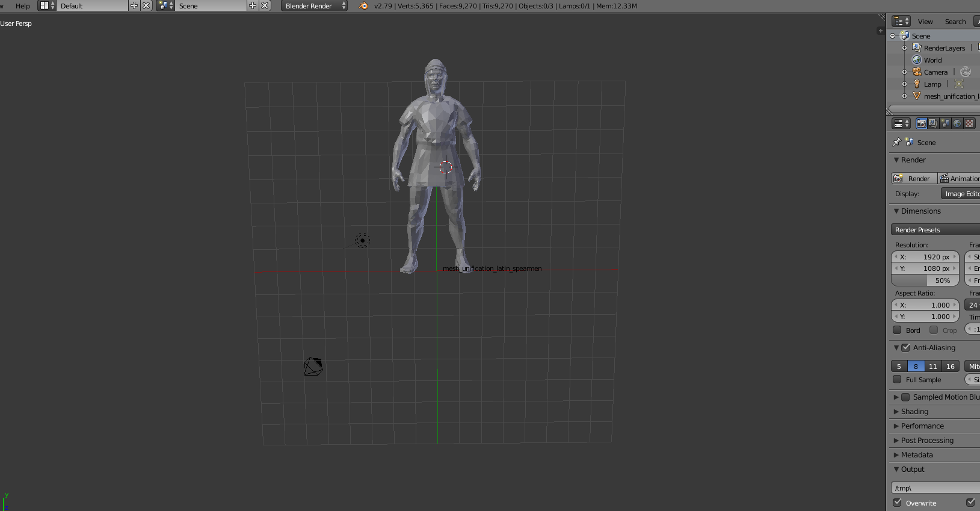The image size is (980, 511).
Task: Switch to the Scene properties tab
Action: (945, 123)
